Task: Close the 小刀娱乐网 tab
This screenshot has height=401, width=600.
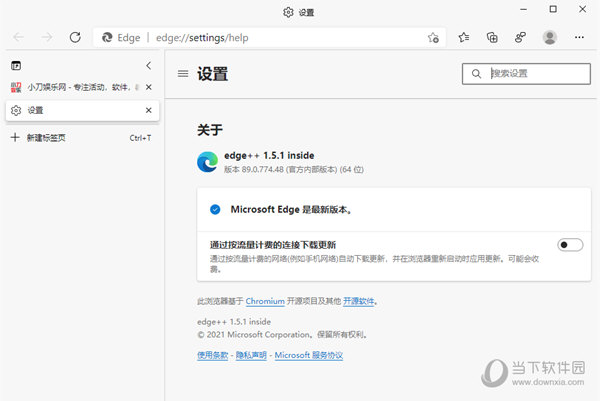Action: [x=149, y=87]
